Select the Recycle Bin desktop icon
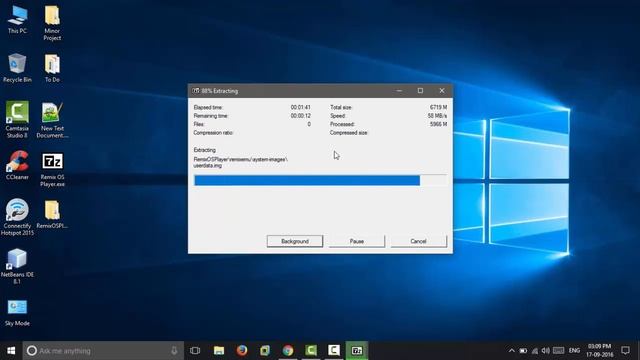The height and width of the screenshot is (360, 640). [x=17, y=68]
